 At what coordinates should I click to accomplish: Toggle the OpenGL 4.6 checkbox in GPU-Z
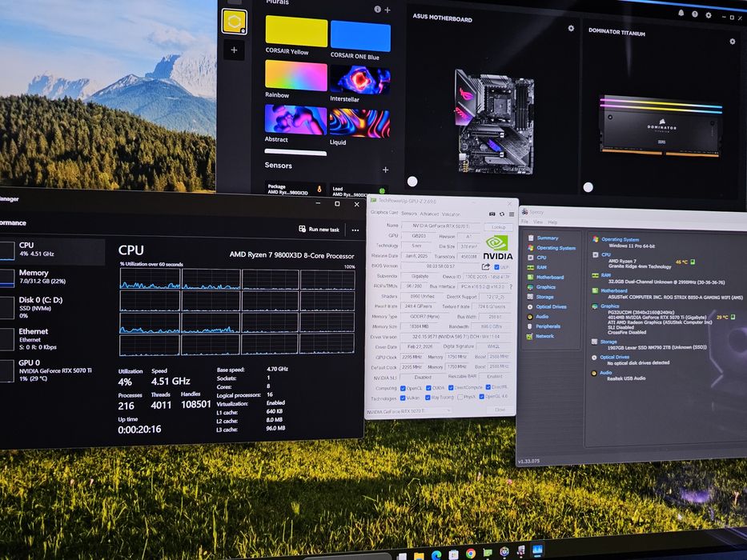482,396
